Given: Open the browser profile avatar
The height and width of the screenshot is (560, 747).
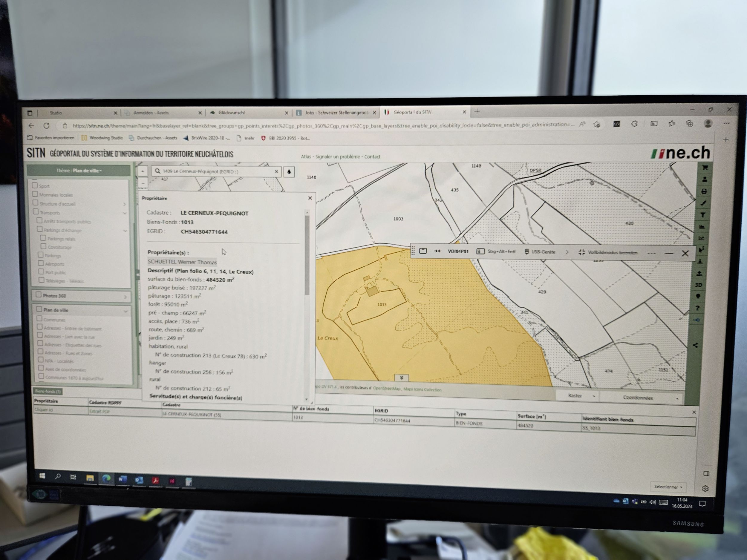Looking at the screenshot, I should click(708, 124).
